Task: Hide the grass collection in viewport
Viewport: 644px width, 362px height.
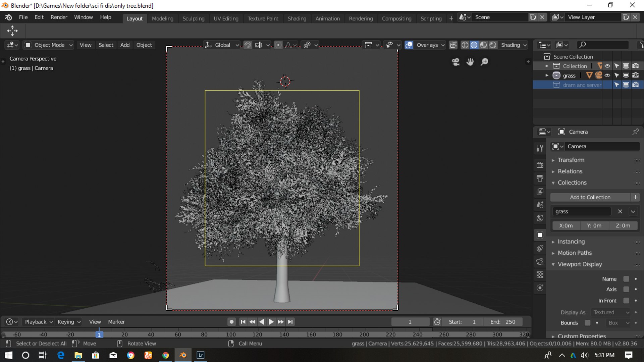Action: (607, 75)
